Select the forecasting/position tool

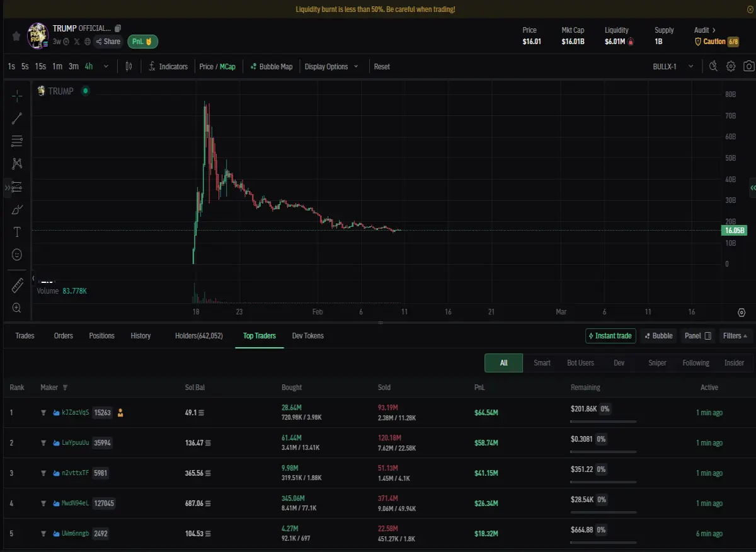(x=17, y=187)
